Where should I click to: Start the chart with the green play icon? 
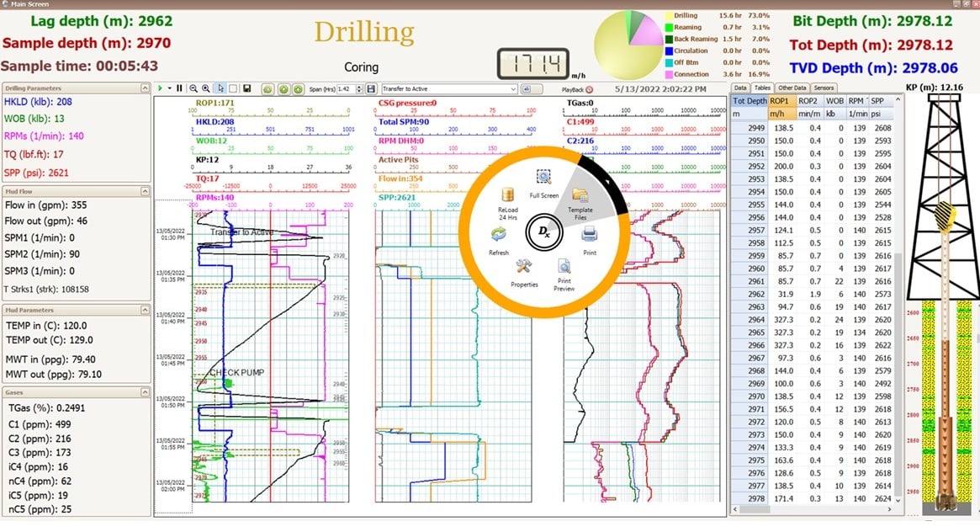coord(160,88)
